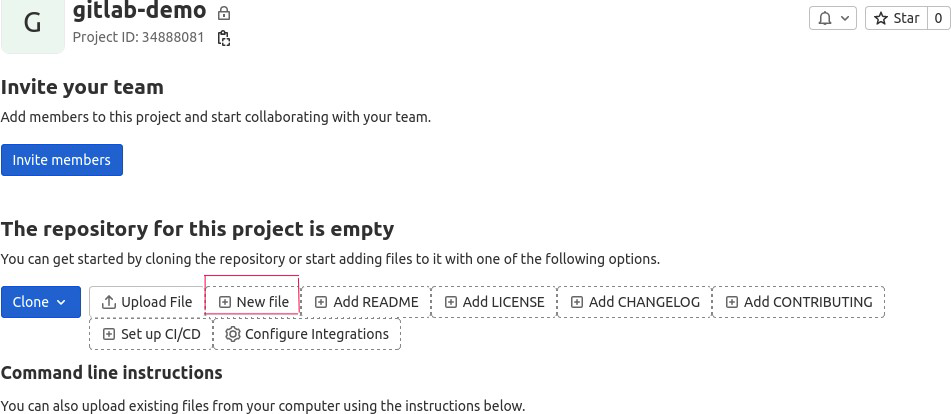Expand the Clone dropdown
The height and width of the screenshot is (414, 951).
[x=41, y=302]
